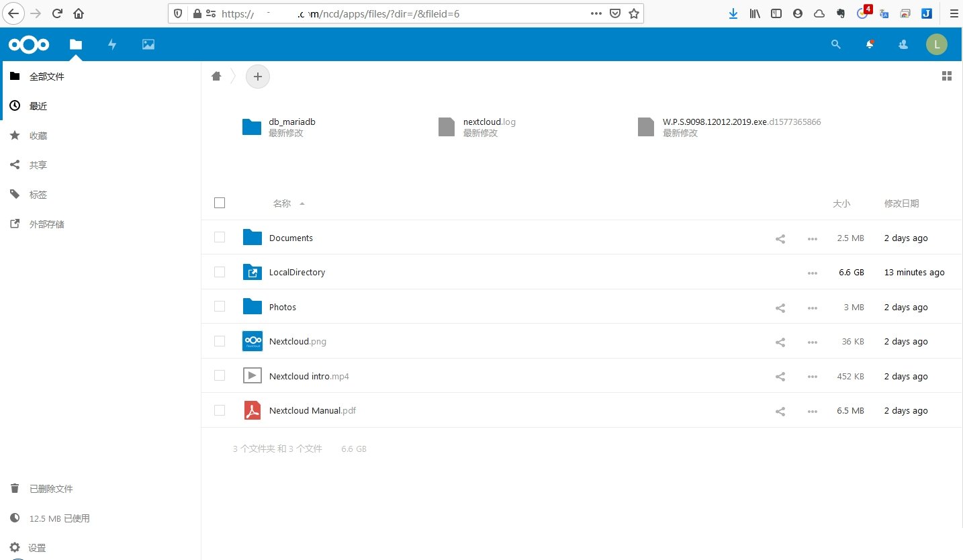Screen dimensions: 963x560
Task: Share the Nextcloud intro.mp4 file
Action: (x=780, y=377)
